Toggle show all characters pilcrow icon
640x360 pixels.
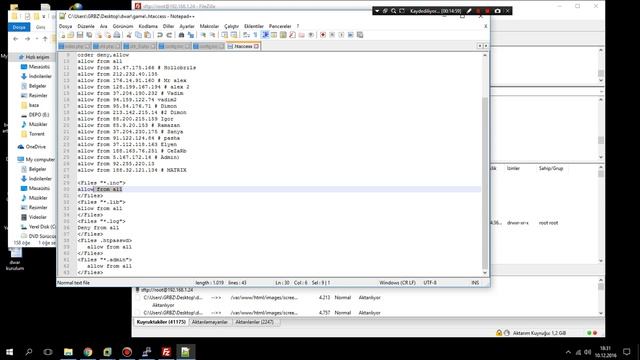coord(256,35)
